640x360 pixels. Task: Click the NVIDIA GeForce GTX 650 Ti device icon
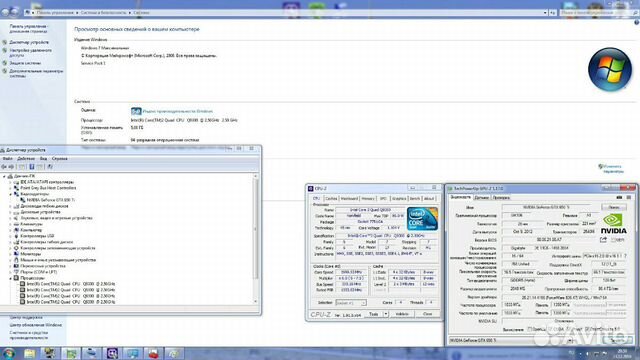(23, 200)
